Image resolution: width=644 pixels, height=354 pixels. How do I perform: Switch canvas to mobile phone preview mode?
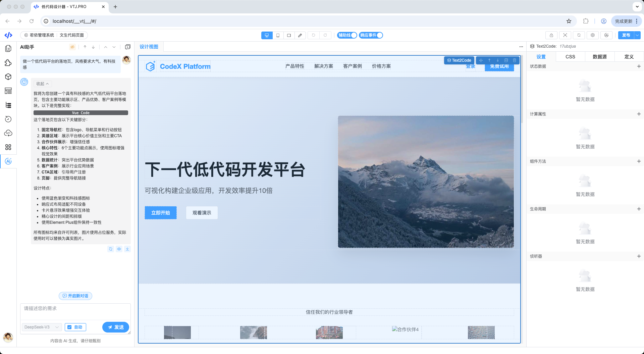pos(278,35)
